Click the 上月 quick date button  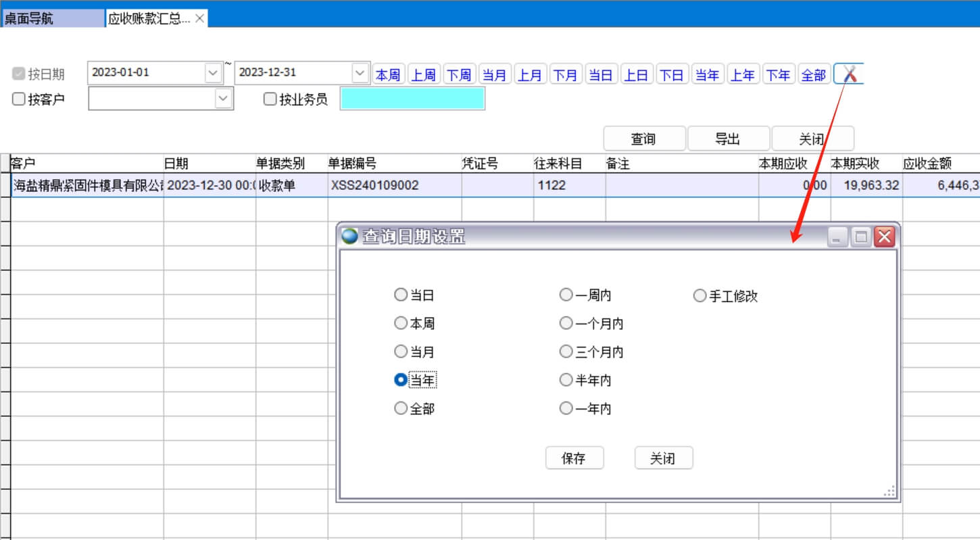530,75
